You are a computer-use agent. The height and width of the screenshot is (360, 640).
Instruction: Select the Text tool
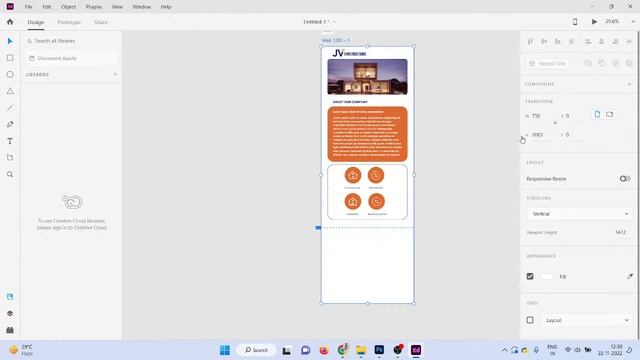tap(10, 141)
